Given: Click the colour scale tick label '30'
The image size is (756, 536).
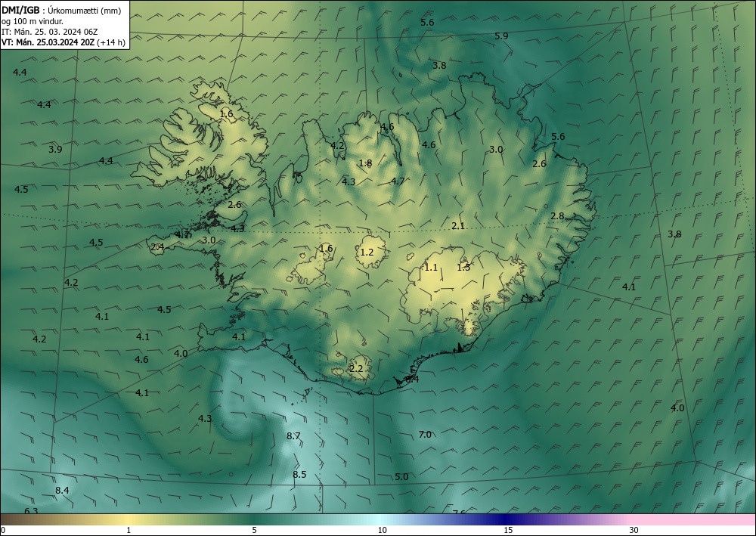Looking at the screenshot, I should (x=634, y=530).
